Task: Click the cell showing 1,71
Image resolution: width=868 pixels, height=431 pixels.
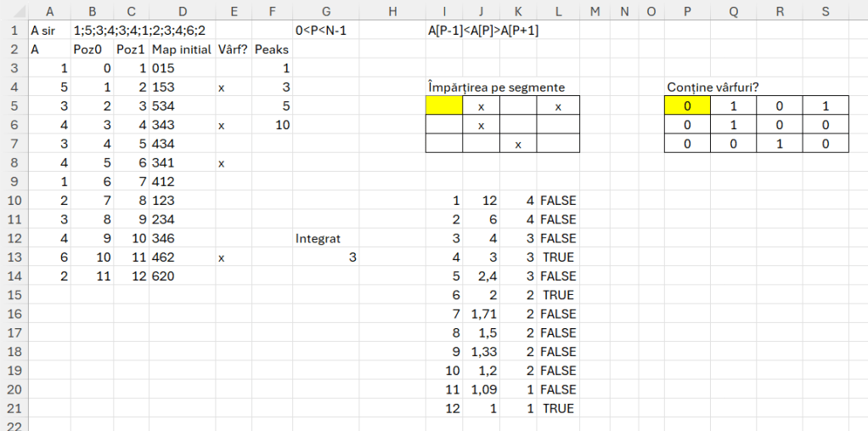Action: [482, 314]
